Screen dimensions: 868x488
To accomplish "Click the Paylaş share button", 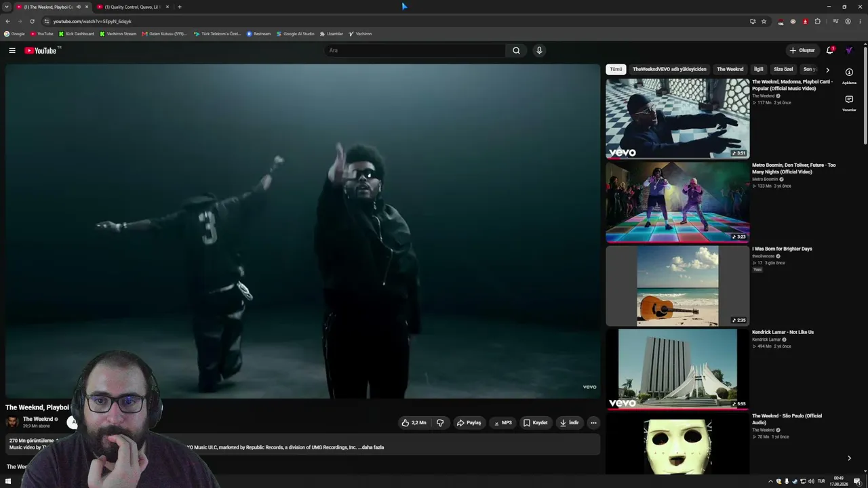I will tap(469, 423).
